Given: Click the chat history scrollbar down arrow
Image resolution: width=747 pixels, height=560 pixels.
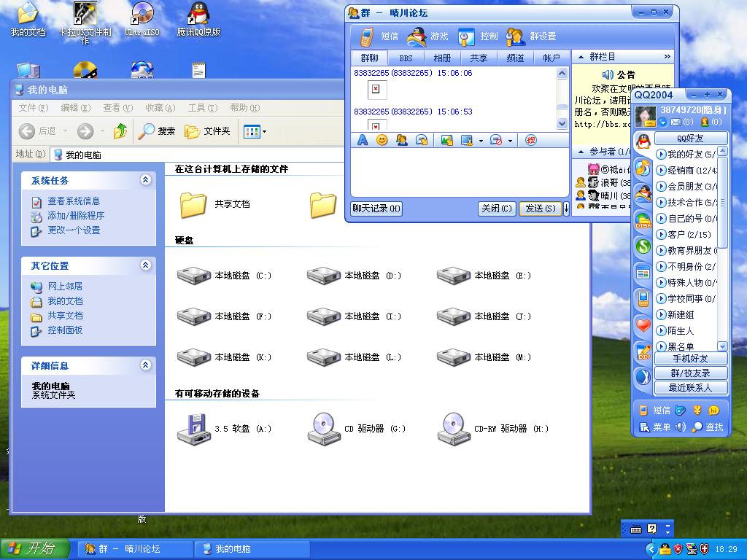Looking at the screenshot, I should tap(562, 124).
